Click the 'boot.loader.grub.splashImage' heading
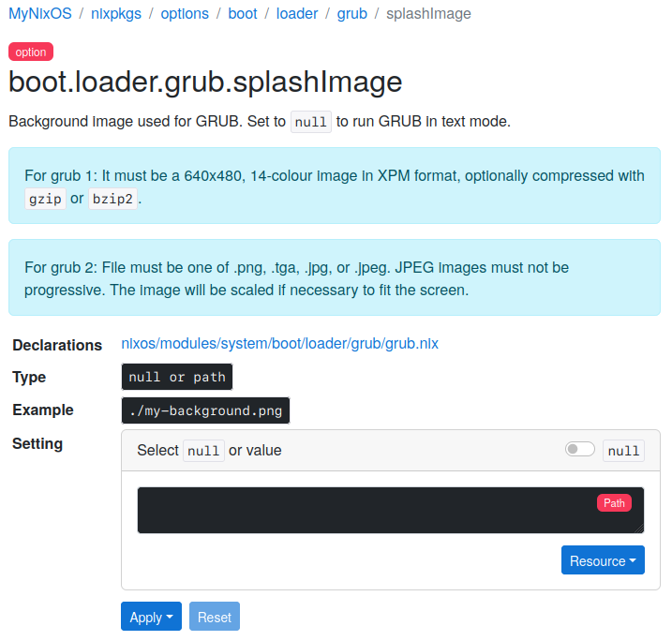The image size is (672, 641). click(205, 82)
